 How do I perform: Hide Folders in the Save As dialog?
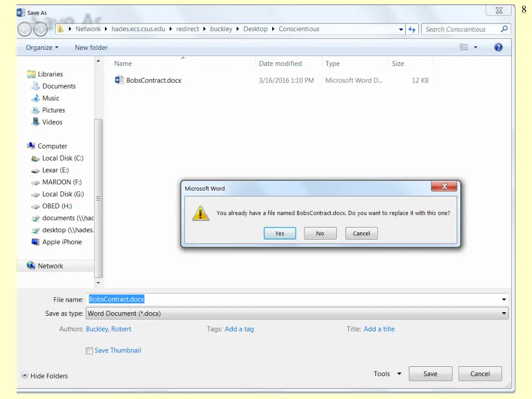tap(45, 376)
